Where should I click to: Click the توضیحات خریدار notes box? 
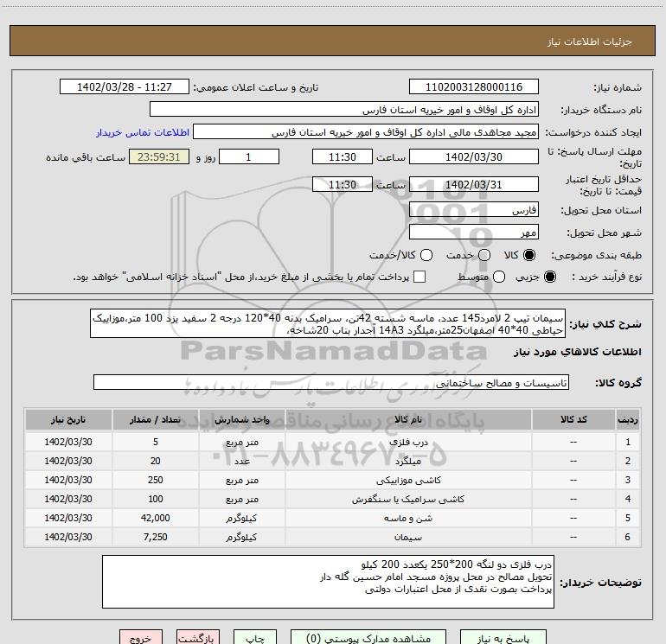tap(328, 582)
